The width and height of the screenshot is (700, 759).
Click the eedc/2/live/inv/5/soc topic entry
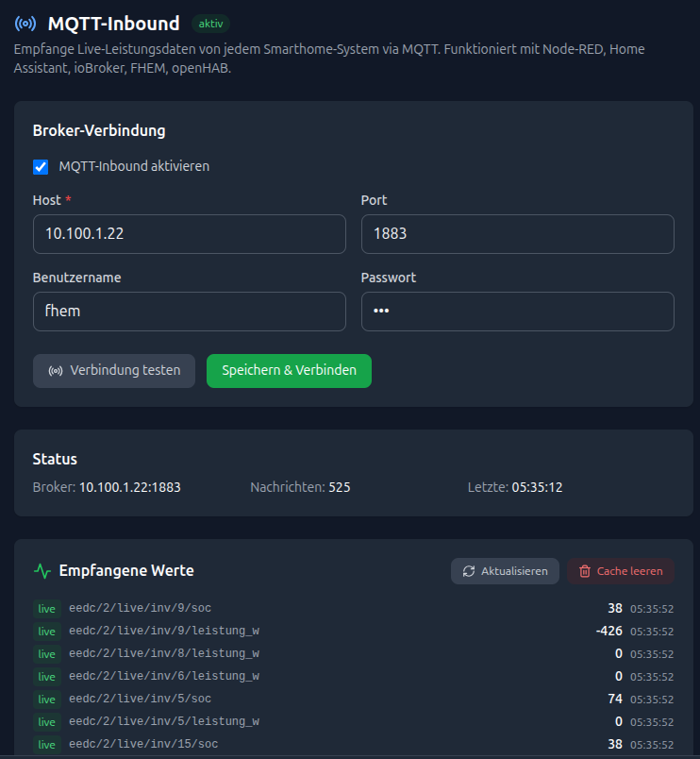click(141, 700)
